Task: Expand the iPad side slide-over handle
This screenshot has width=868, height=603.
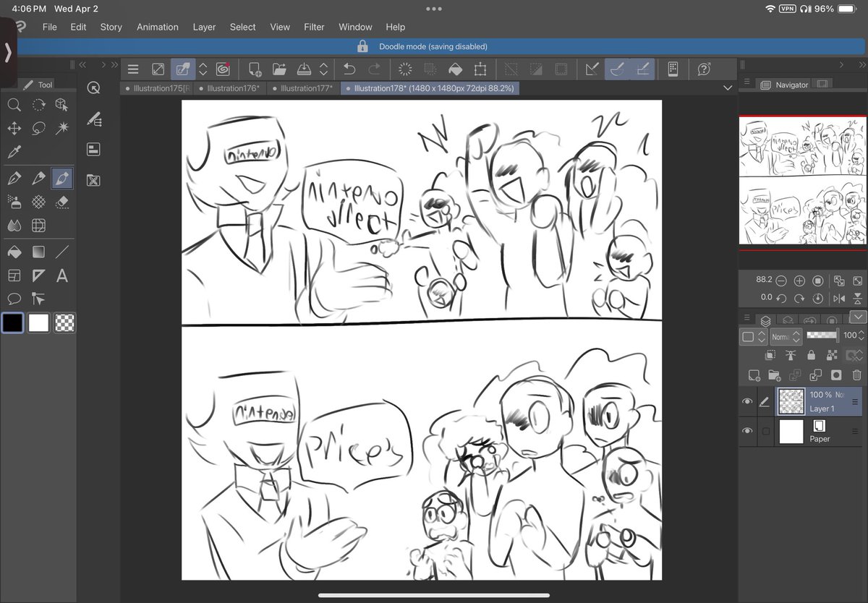Action: [x=7, y=51]
